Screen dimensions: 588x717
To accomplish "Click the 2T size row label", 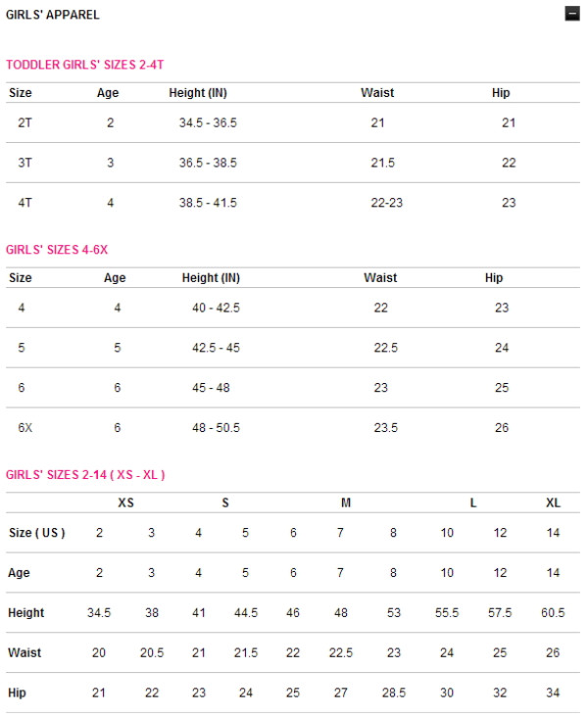I will click(24, 123).
